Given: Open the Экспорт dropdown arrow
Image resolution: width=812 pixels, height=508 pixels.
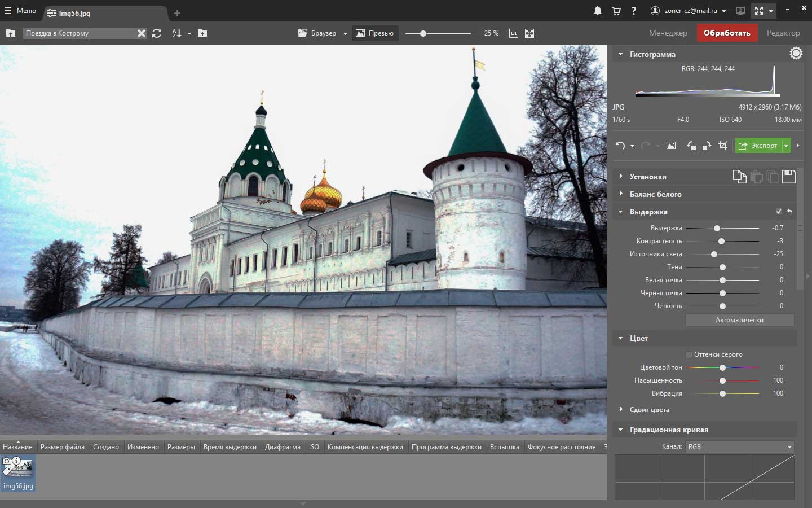Looking at the screenshot, I should pos(786,146).
